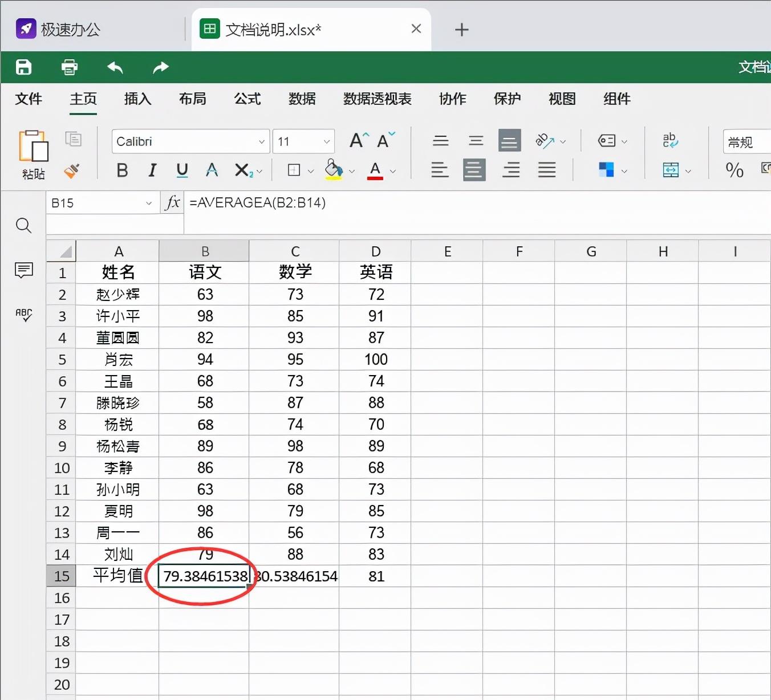Viewport: 771px width, 700px height.
Task: Open the 常规 number format box
Action: pyautogui.click(x=747, y=141)
